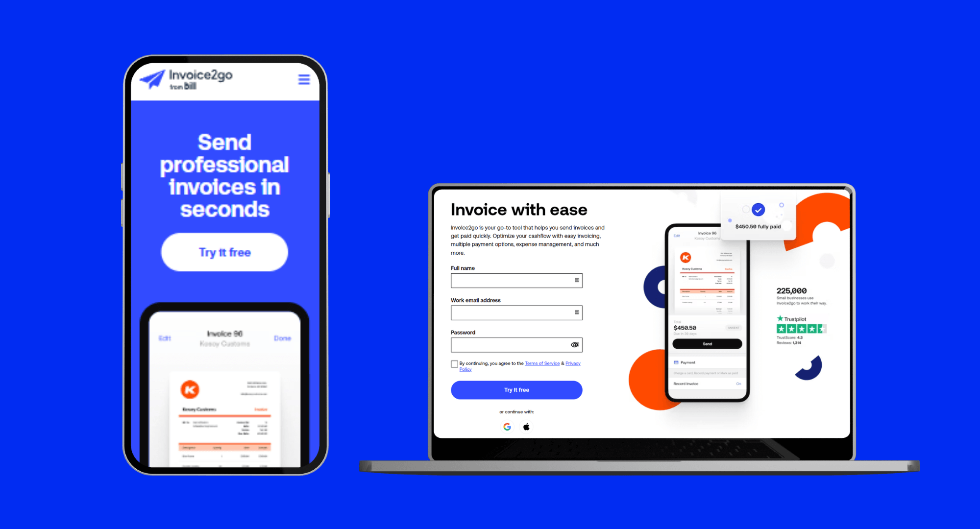Click the Apple sign-in icon
Viewport: 980px width, 529px height.
527,427
